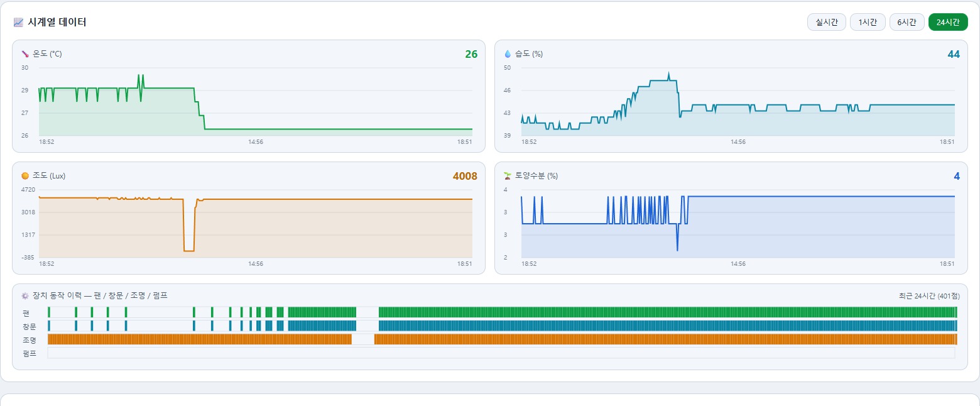Screen dimensions: 980x406
Task: Click the gear icon beside 장치 동작 이력
Action: [25, 295]
